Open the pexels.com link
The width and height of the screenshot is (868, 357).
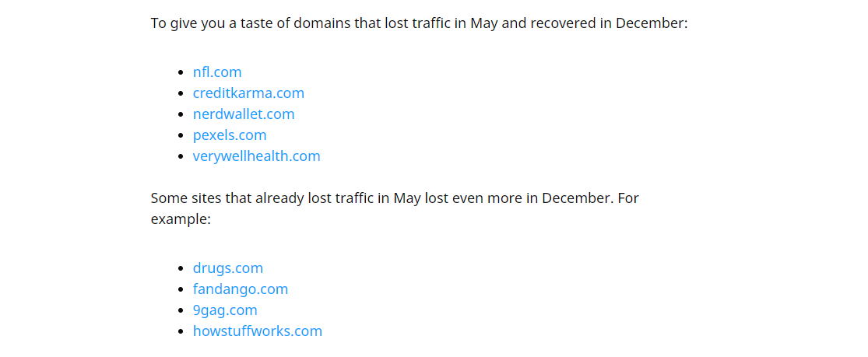click(230, 135)
